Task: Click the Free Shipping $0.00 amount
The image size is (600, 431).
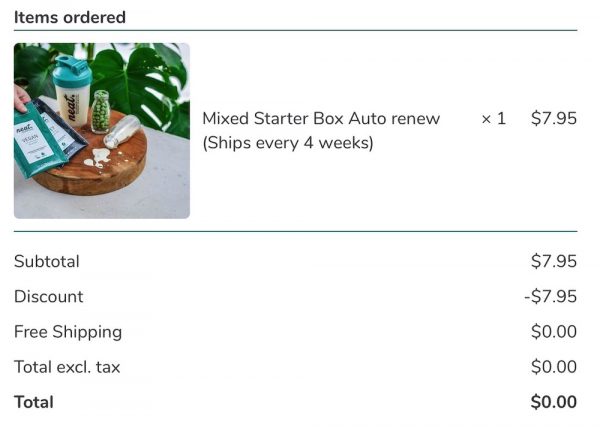Action: tap(553, 331)
